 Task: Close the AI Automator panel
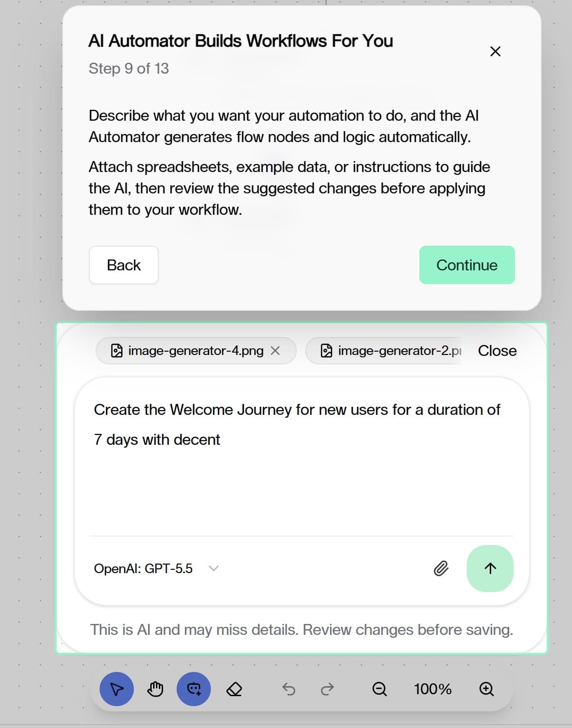(x=497, y=351)
